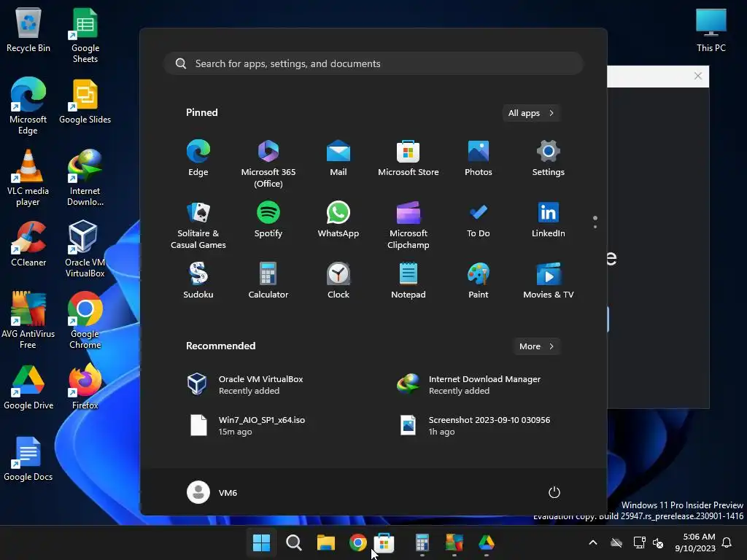Image resolution: width=747 pixels, height=560 pixels.
Task: Focus the Start menu search field
Action: coord(373,63)
